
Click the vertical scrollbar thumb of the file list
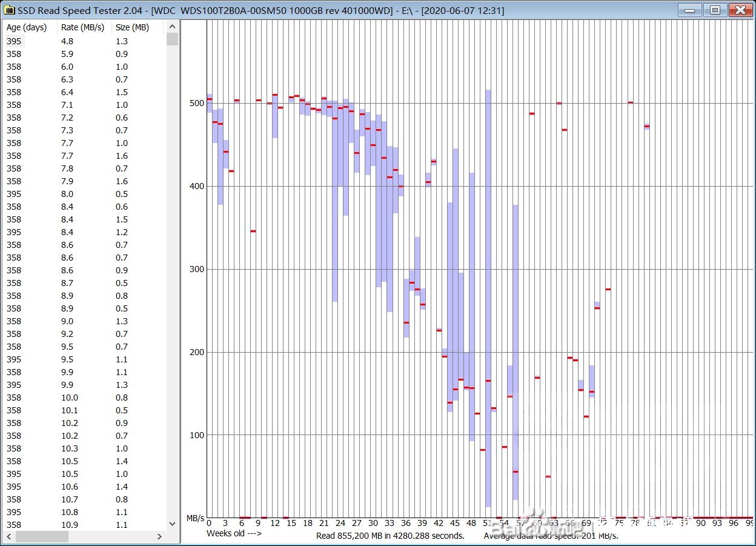pos(173,39)
